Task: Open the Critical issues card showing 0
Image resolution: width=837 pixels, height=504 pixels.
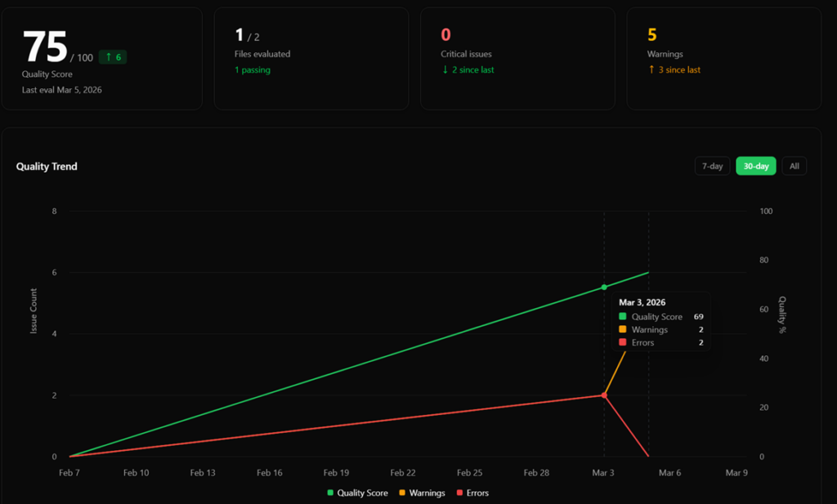Action: (x=517, y=57)
